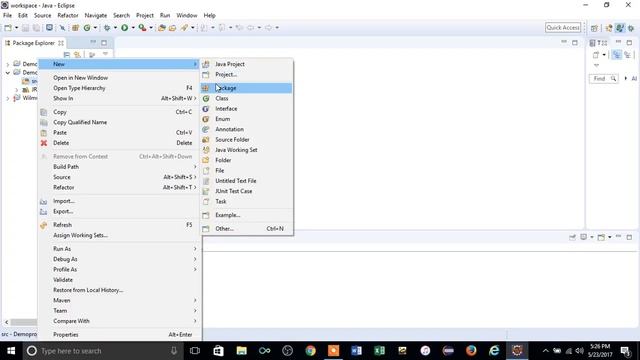Image resolution: width=640 pixels, height=360 pixels.
Task: Select JUnit Test Case in submenu
Action: coord(247,191)
